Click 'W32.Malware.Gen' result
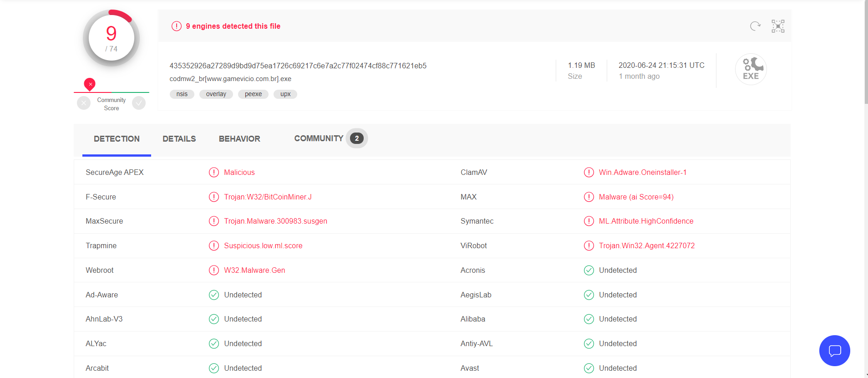This screenshot has height=378, width=868. pos(254,270)
